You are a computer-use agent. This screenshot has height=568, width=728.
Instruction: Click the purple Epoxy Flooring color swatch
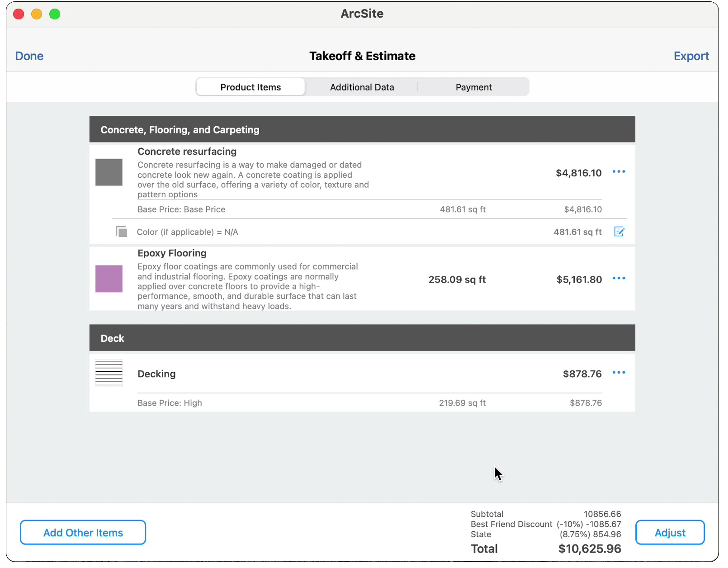(x=109, y=279)
